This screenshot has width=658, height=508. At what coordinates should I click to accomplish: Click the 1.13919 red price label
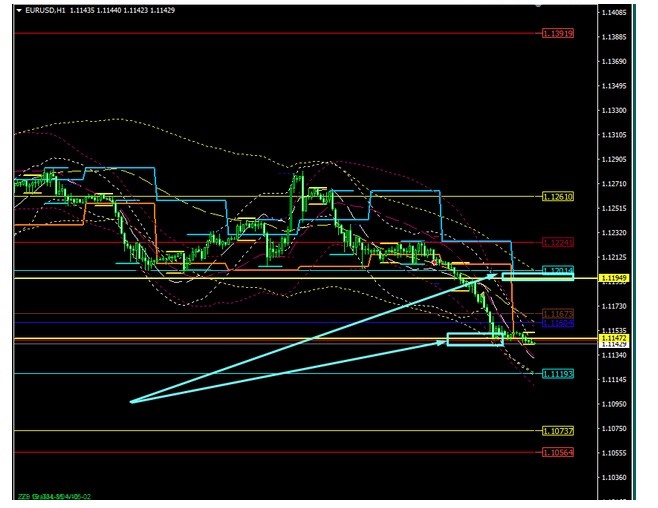click(x=558, y=33)
